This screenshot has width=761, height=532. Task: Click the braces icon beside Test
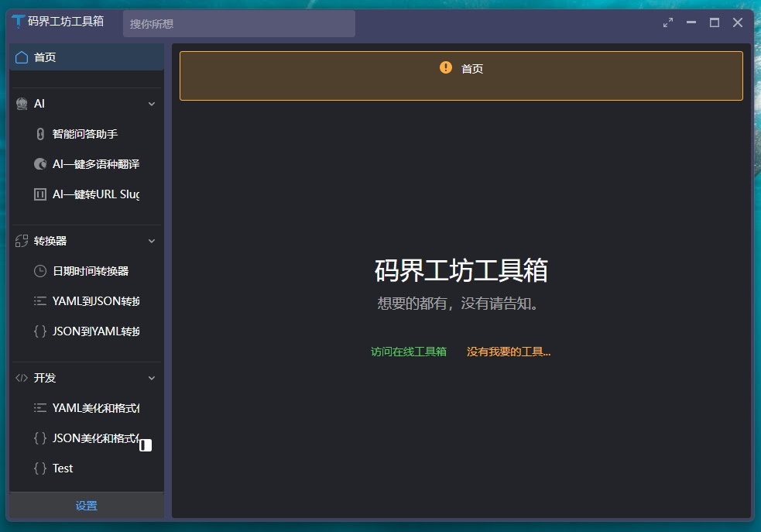(40, 469)
